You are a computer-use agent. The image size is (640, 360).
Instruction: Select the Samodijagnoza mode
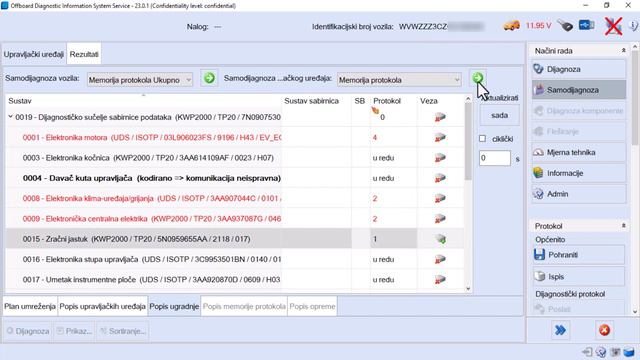[579, 90]
